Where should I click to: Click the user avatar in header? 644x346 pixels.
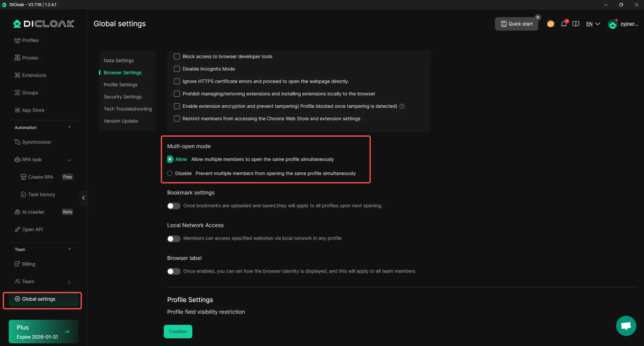click(612, 24)
